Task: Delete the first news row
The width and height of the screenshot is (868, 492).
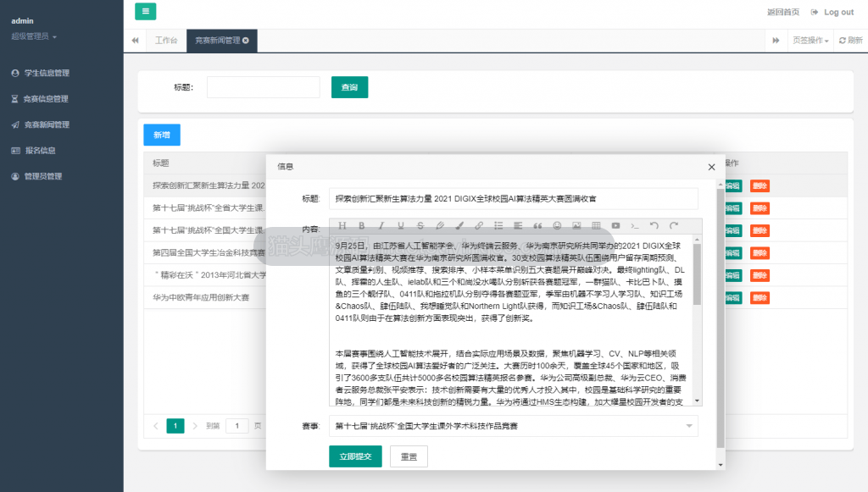Action: click(x=759, y=185)
